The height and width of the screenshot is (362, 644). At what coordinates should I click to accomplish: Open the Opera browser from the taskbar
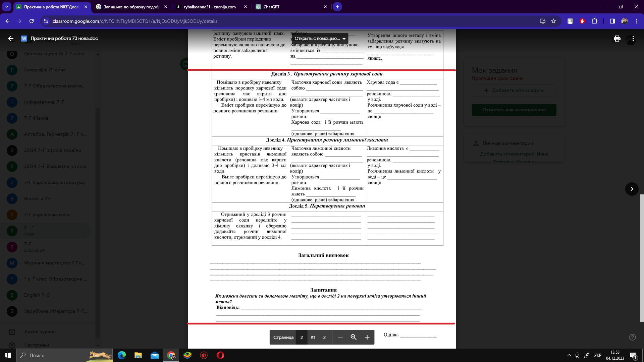tap(220, 355)
